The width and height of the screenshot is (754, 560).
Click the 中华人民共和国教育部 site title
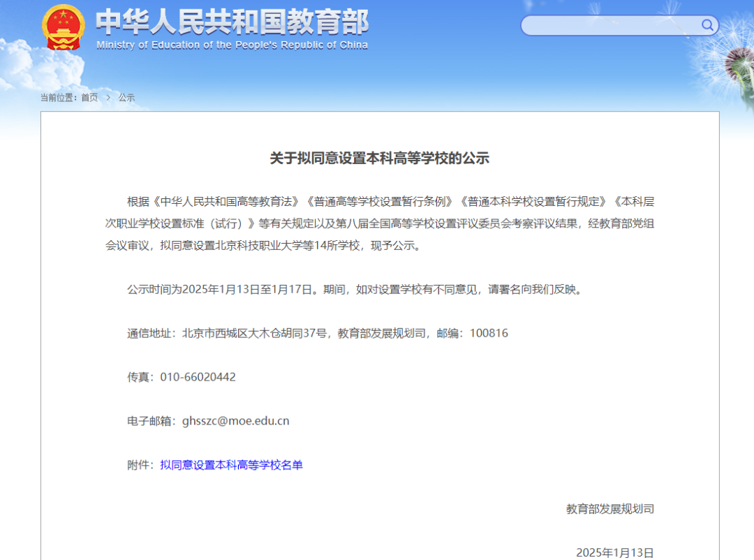point(232,21)
